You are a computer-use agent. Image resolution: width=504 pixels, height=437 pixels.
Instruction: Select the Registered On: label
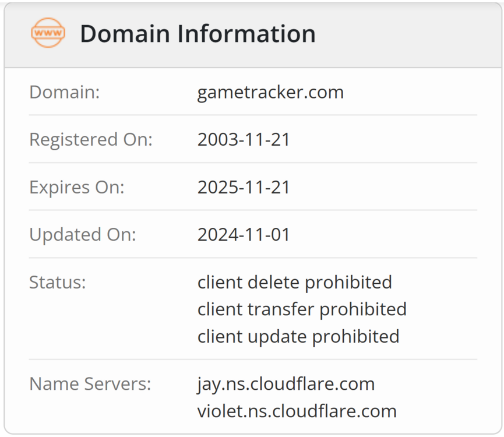(x=91, y=140)
